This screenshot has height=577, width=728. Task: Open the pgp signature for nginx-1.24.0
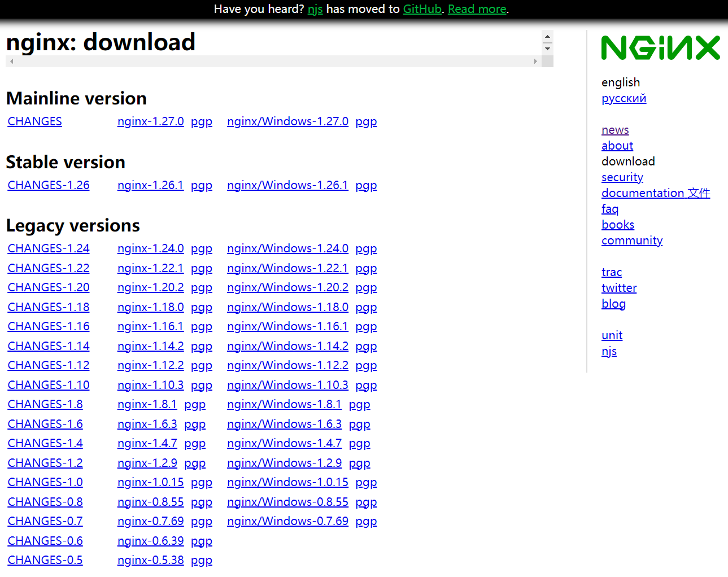pos(202,248)
